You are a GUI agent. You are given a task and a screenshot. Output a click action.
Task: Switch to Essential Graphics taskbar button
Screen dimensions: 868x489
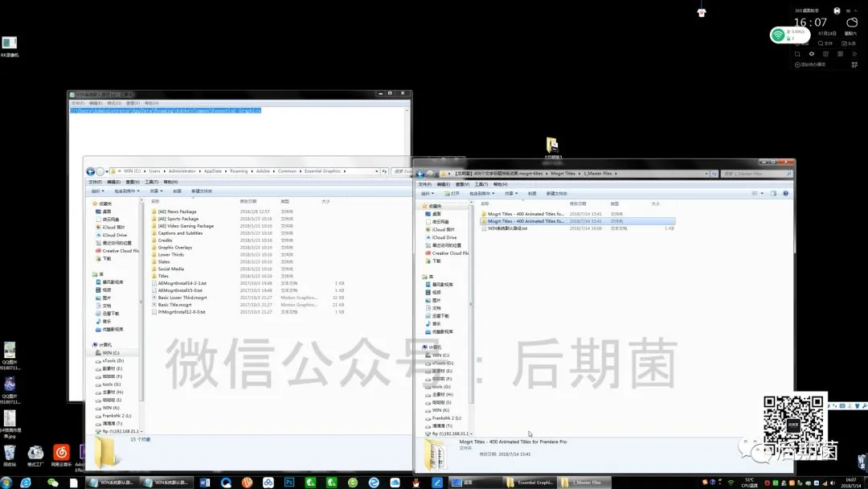tap(530, 483)
